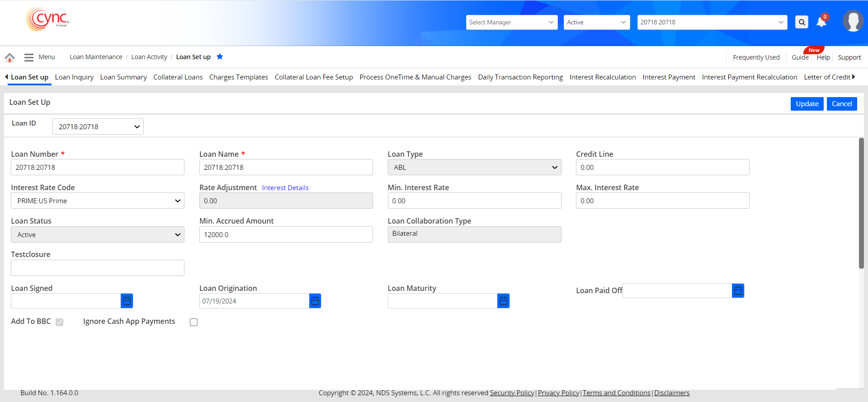Click the blue favorite star icon

click(220, 57)
